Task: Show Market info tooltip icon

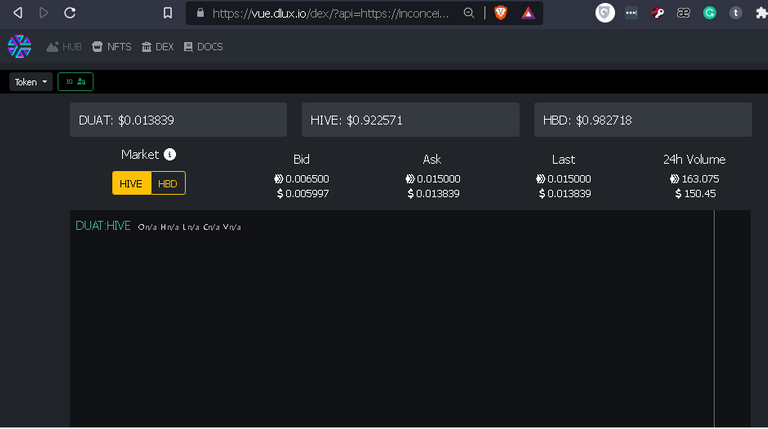Action: 169,155
